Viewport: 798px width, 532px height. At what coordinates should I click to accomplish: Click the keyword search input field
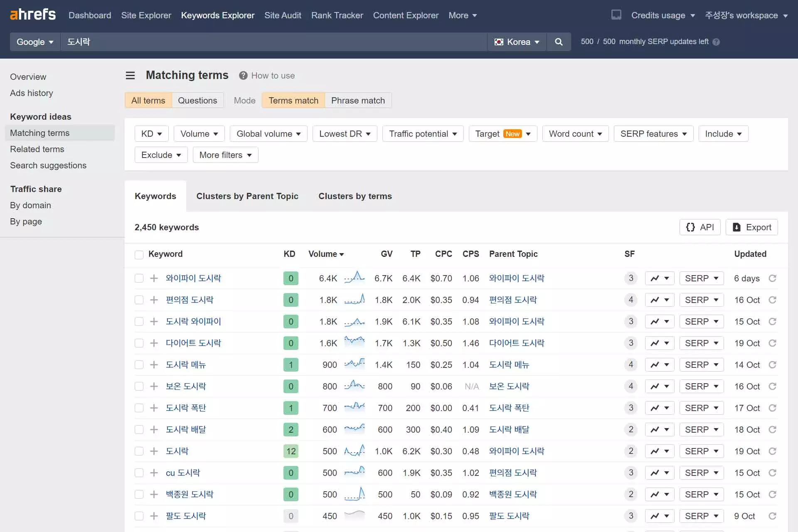coord(274,42)
